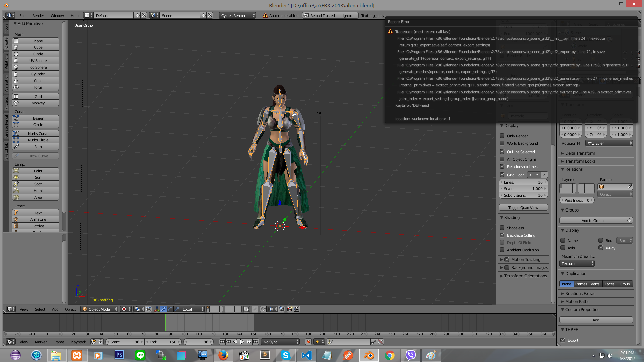Open Cycles Render engine dropdown
Viewport: 644px width, 362px height.
(x=237, y=15)
